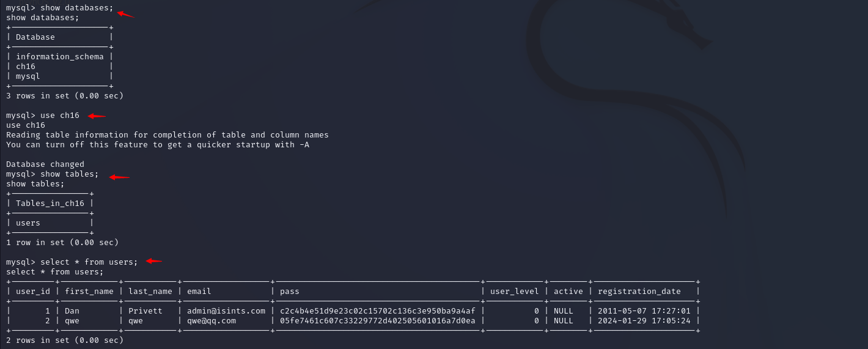Click the "NULL" active value in Dan's row
Screen dimensions: 868x349
pos(564,310)
